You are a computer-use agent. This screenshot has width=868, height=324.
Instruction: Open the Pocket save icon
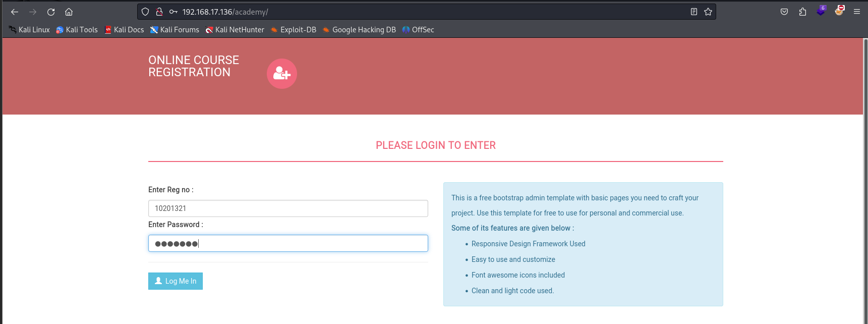pos(784,12)
